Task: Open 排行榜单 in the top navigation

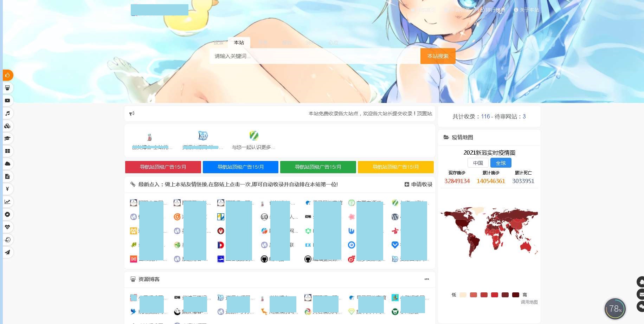Action: pos(492,10)
